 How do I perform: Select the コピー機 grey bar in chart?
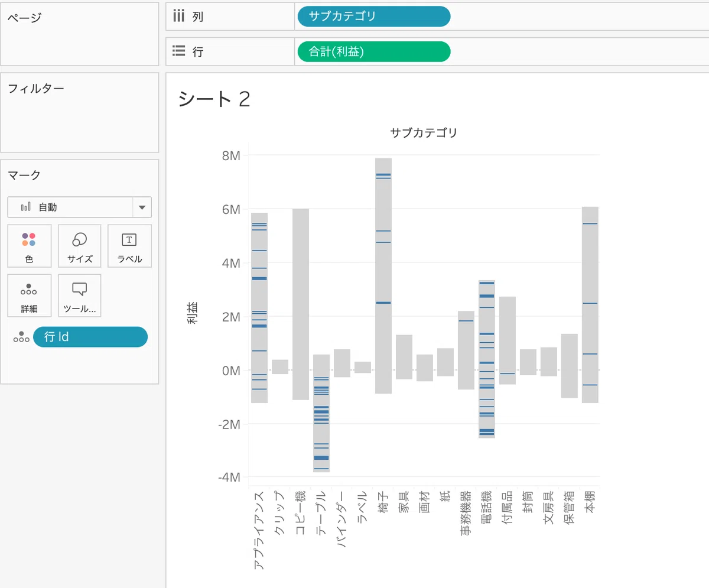coord(301,304)
